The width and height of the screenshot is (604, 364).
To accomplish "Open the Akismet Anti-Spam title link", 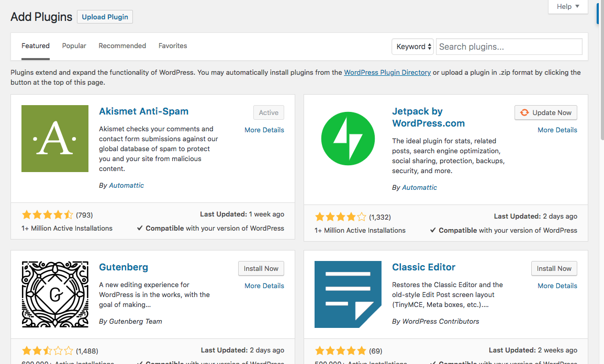I will click(144, 111).
